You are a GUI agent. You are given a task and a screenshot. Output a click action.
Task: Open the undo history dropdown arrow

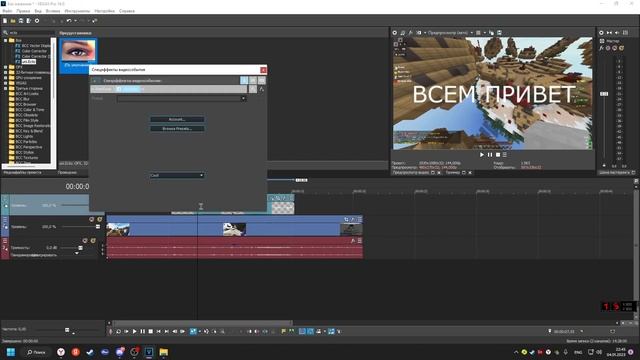pyautogui.click(x=75, y=20)
